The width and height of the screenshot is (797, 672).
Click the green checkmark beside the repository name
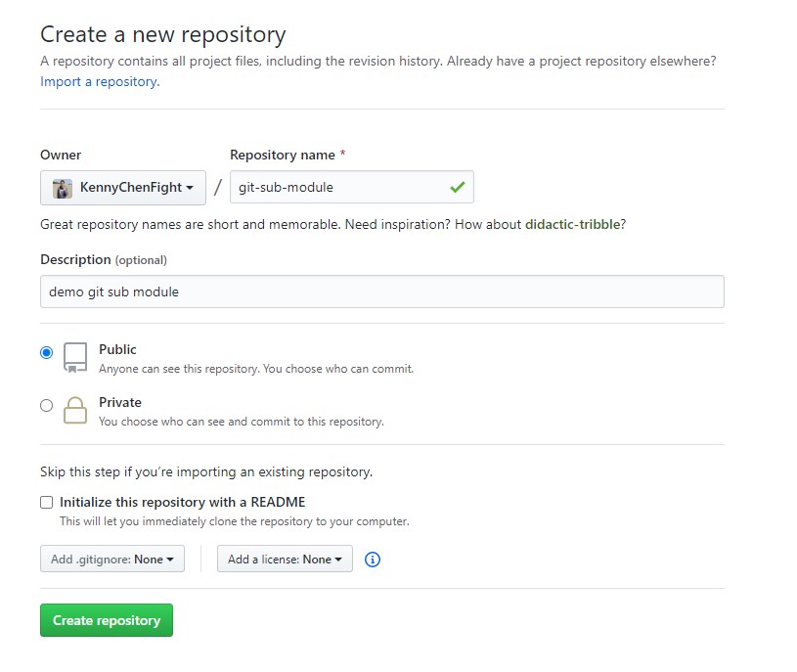[457, 187]
